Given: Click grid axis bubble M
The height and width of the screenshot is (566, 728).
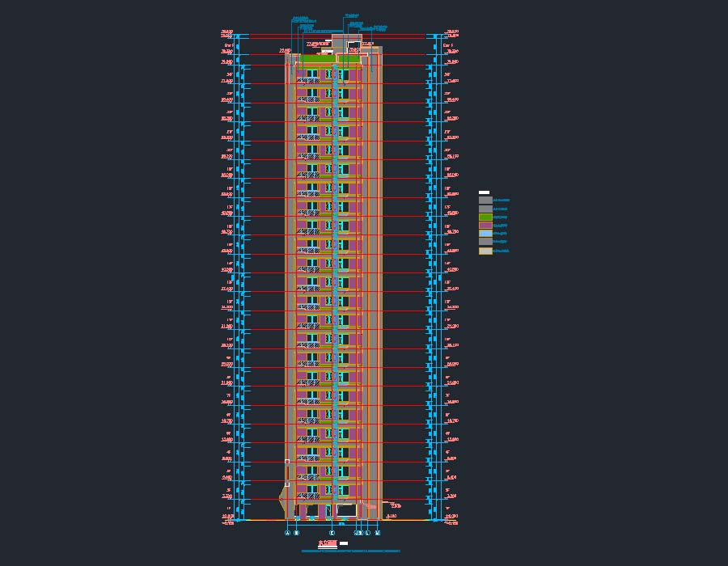Looking at the screenshot, I should point(378,533).
